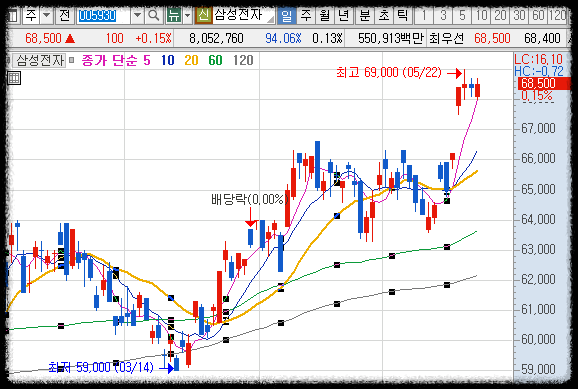Switch chart to 틱 tick period

pyautogui.click(x=403, y=16)
